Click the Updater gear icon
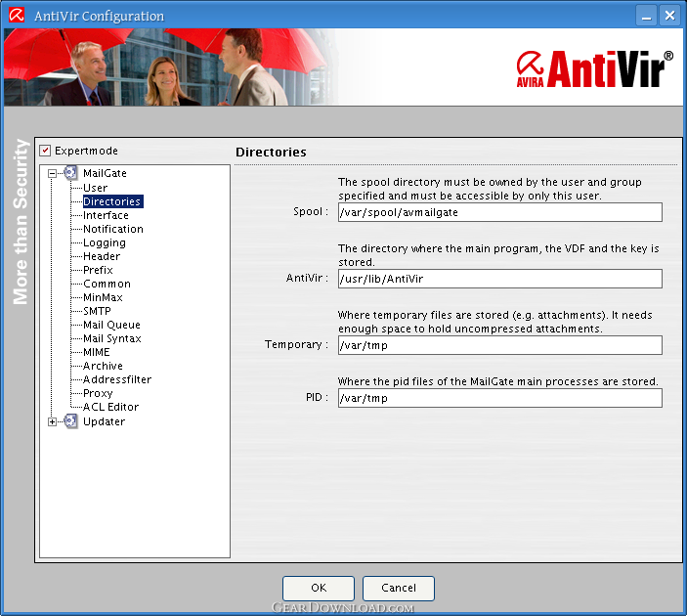687x616 pixels. tap(70, 420)
